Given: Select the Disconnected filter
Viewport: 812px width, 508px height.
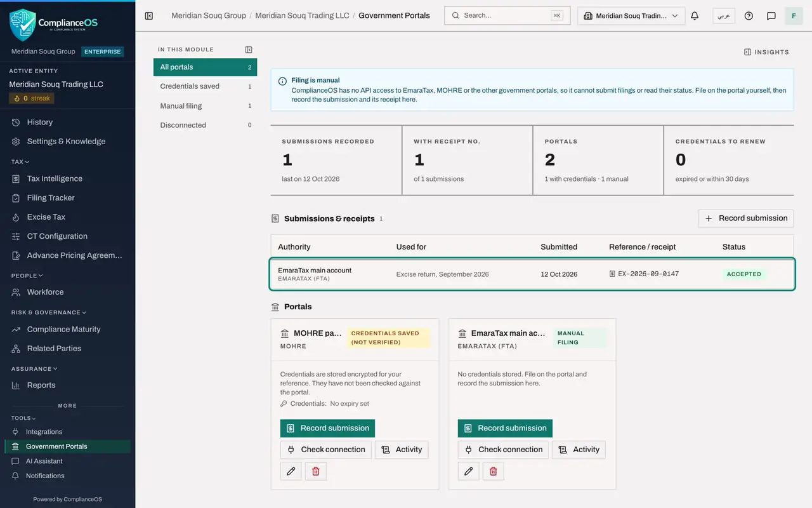Looking at the screenshot, I should 205,125.
